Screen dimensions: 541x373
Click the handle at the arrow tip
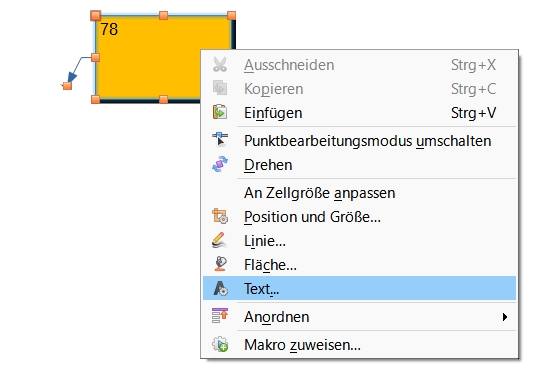(67, 86)
